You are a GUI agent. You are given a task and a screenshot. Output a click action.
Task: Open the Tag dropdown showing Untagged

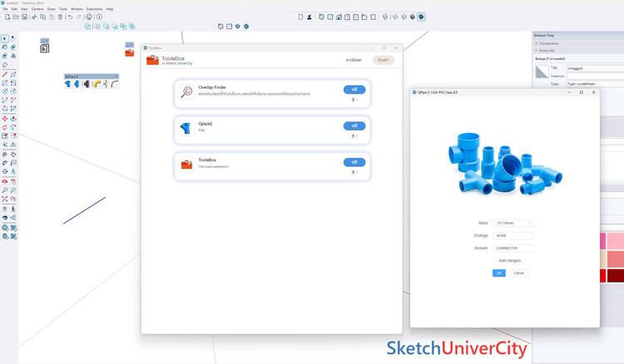click(595, 68)
